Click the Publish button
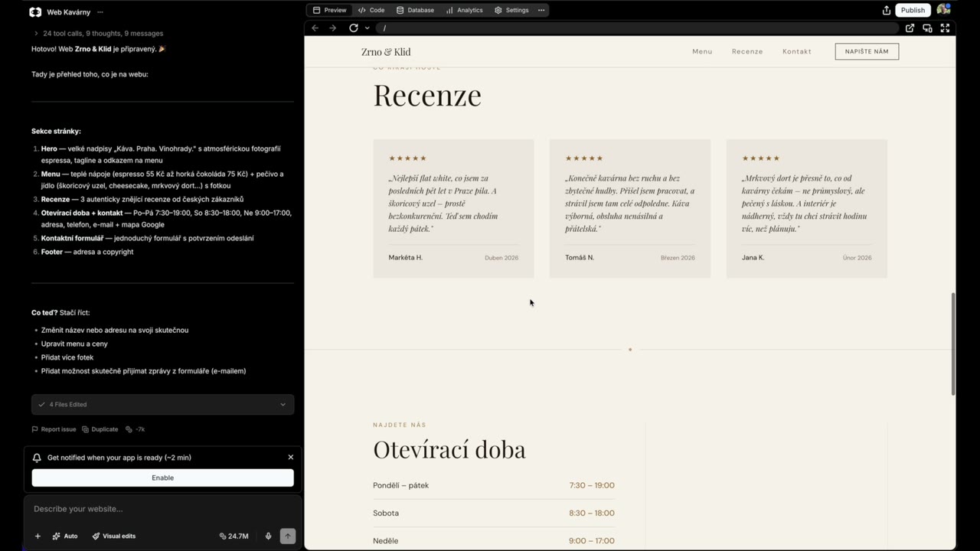980x551 pixels. pos(913,10)
